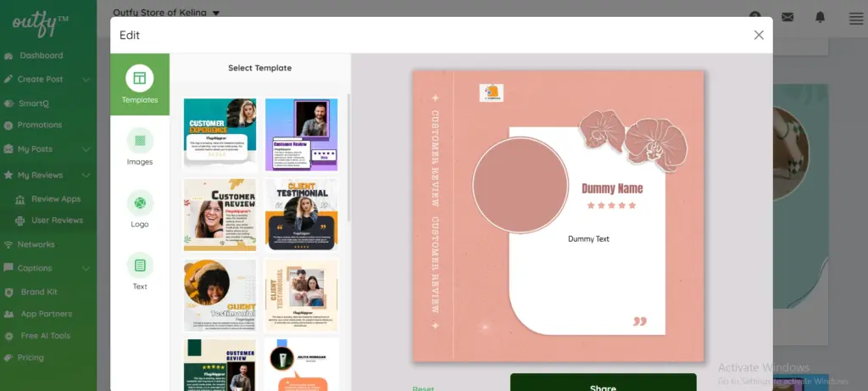The height and width of the screenshot is (391, 868).
Task: Select the Text tool icon
Action: (x=139, y=265)
